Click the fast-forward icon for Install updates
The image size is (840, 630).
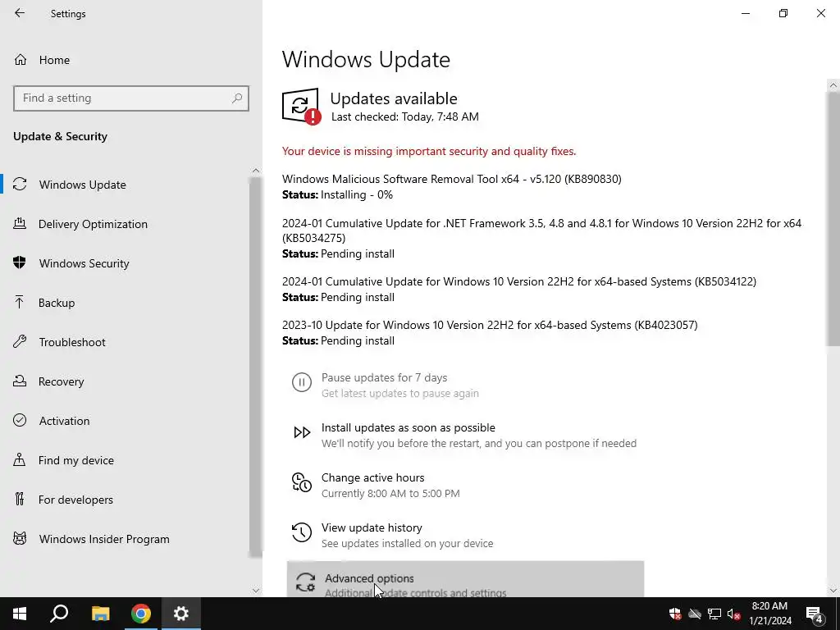click(302, 432)
